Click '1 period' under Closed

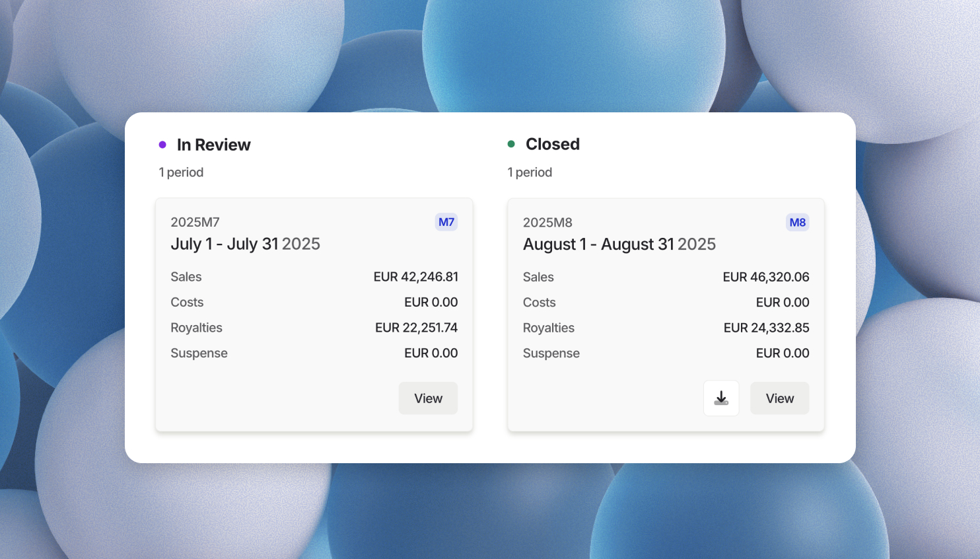[530, 172]
